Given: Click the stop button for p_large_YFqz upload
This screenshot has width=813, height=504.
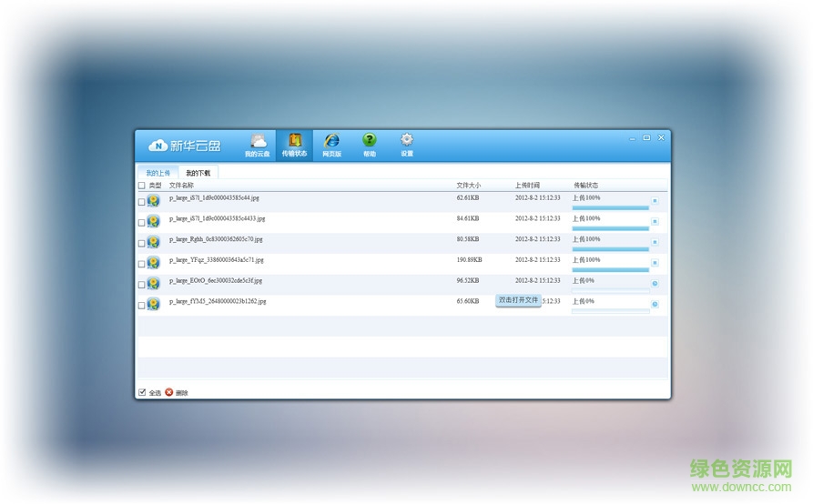Looking at the screenshot, I should point(655,263).
